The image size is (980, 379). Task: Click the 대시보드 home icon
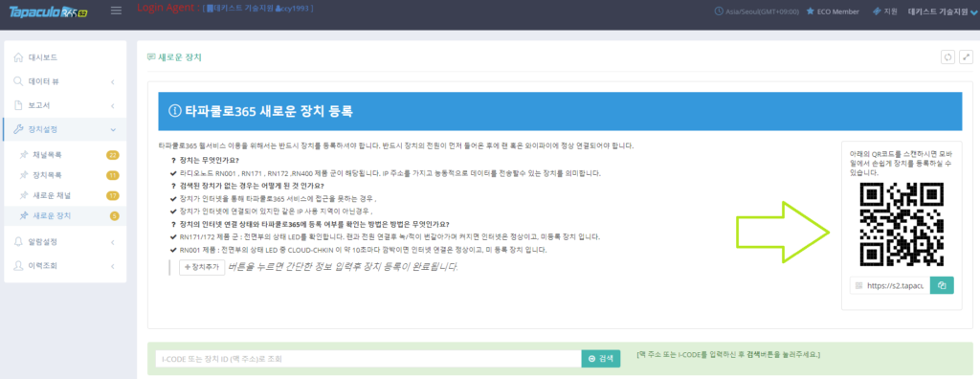point(18,57)
